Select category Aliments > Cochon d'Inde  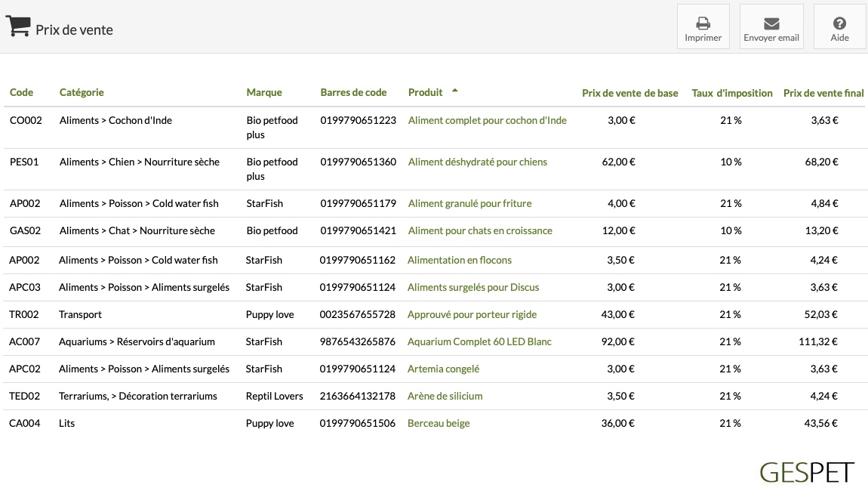115,120
